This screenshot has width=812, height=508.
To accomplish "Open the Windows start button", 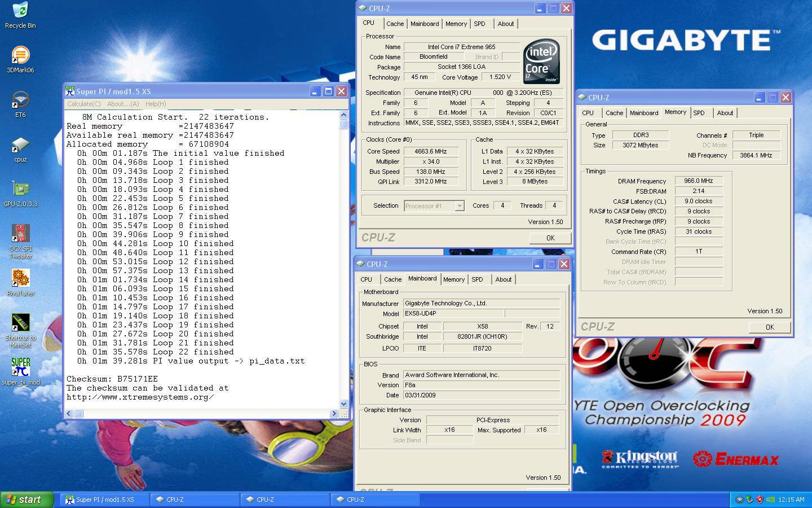I will (x=27, y=500).
